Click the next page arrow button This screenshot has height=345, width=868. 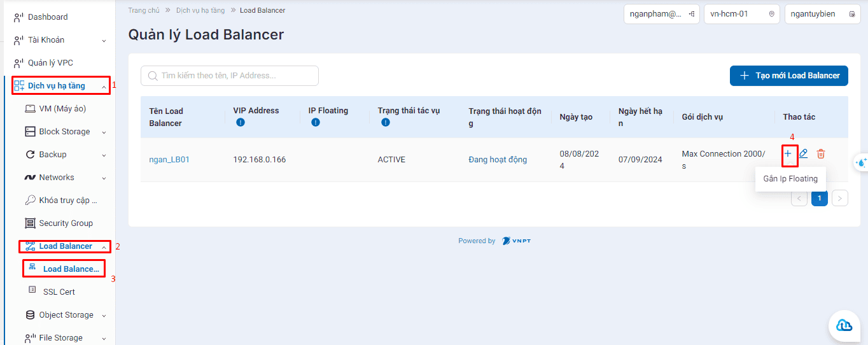coord(840,199)
